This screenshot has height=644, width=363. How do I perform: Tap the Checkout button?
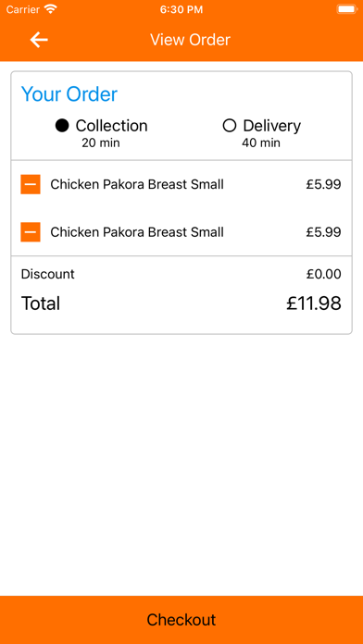[x=181, y=620]
